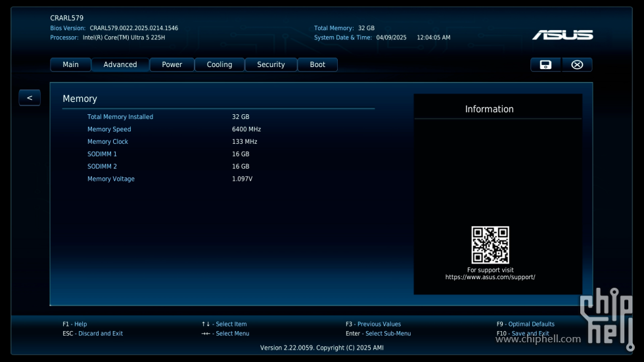Click the Memory section heading
Viewport: 644px width, 362px height.
[80, 99]
